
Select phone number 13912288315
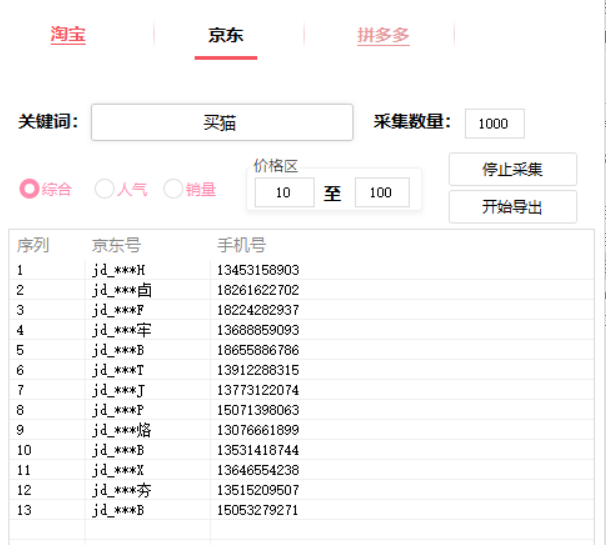point(258,370)
